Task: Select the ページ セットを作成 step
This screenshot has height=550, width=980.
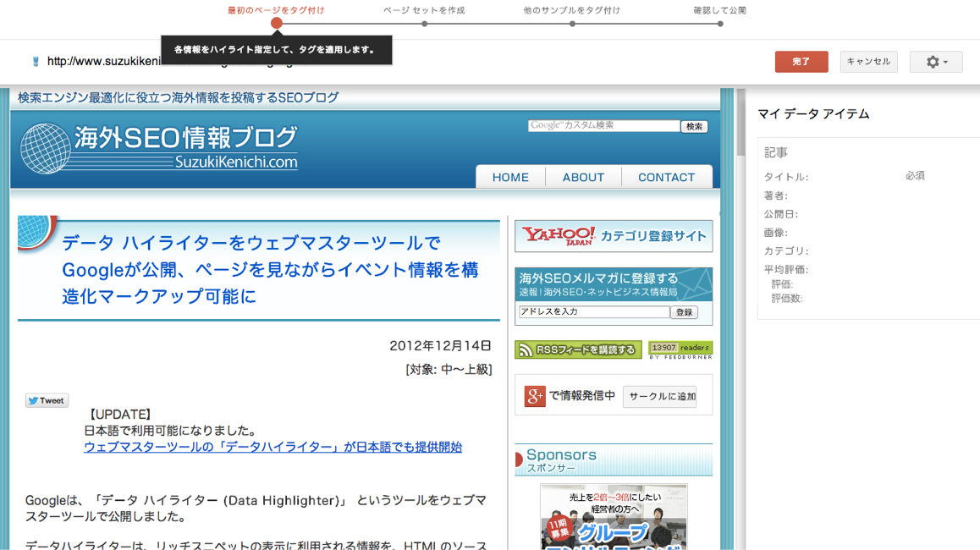Action: coord(424,11)
